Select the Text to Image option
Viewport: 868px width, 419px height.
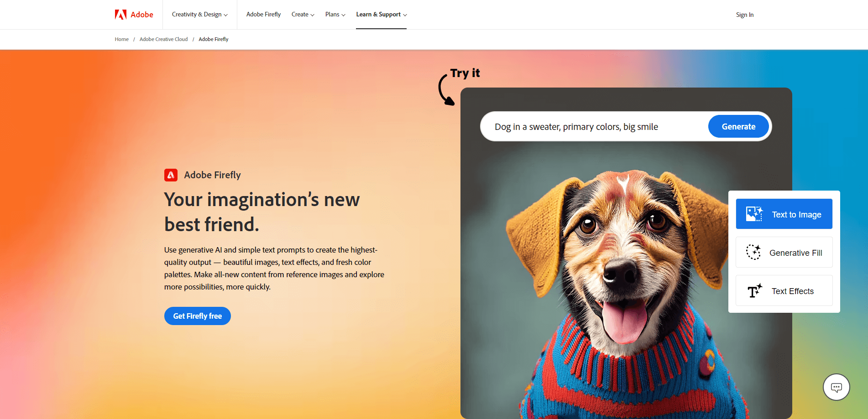click(784, 214)
